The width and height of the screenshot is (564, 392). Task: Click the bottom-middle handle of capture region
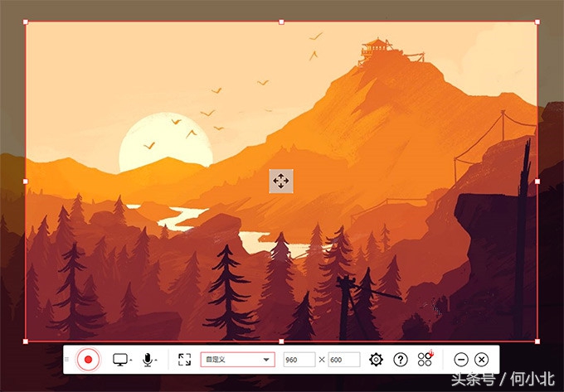281,341
